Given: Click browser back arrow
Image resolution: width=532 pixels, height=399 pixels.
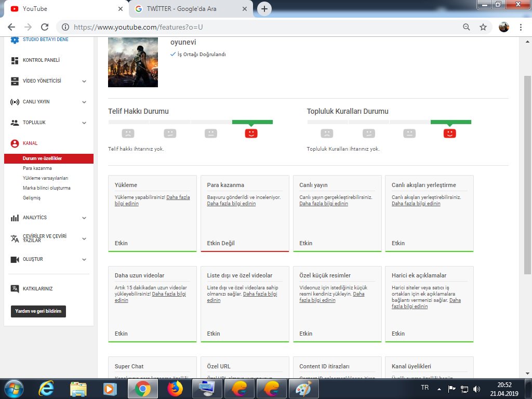Looking at the screenshot, I should point(11,27).
